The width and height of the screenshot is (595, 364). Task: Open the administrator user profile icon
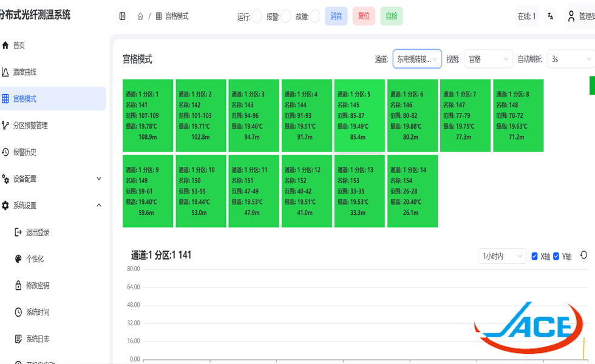[571, 16]
